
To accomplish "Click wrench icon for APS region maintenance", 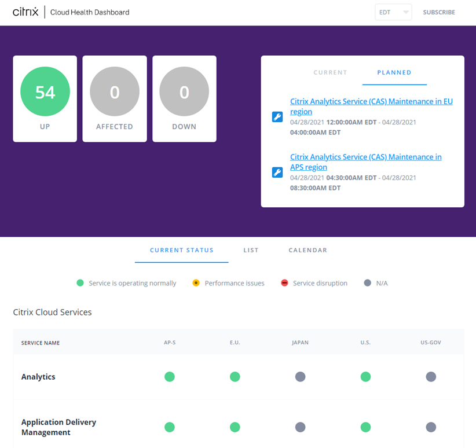I will click(x=277, y=172).
